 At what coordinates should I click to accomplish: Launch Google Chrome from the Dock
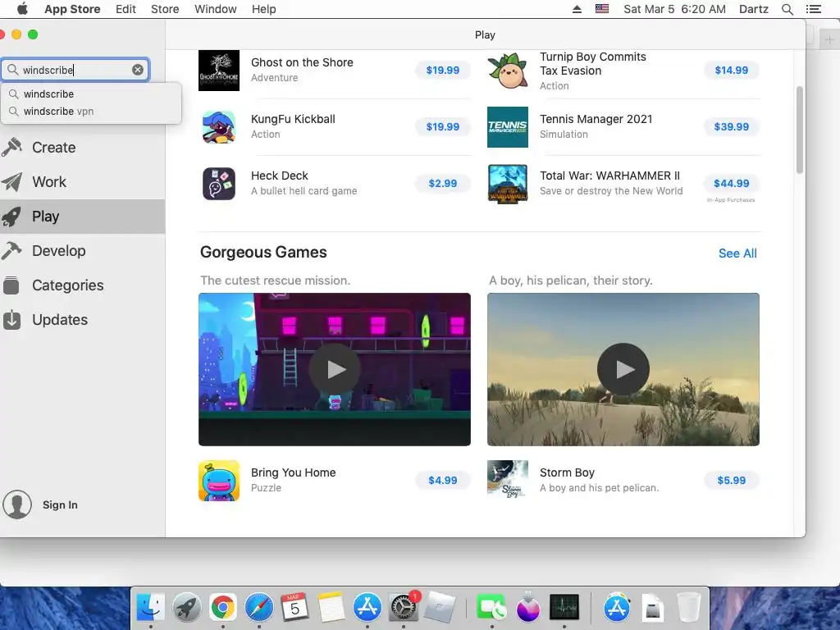coord(222,608)
